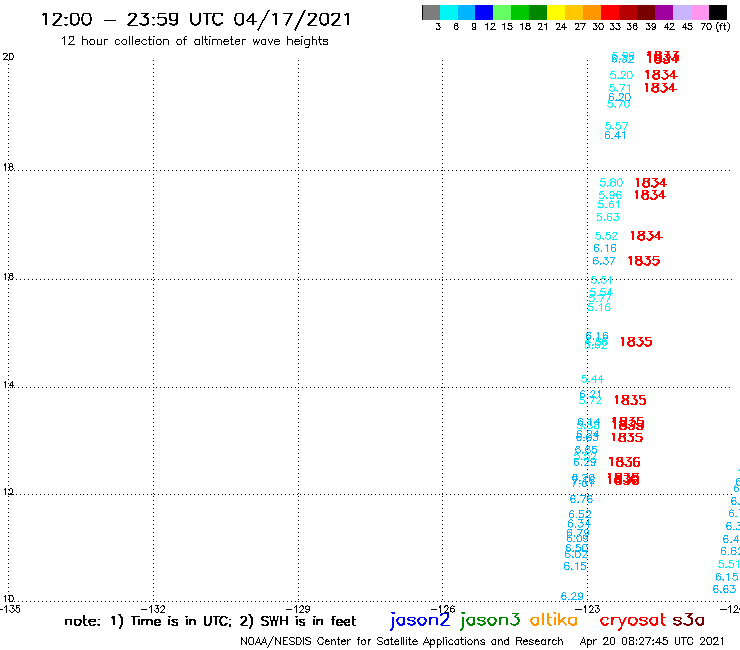
Task: Click the '-126' longitude axis label
Action: point(443,609)
